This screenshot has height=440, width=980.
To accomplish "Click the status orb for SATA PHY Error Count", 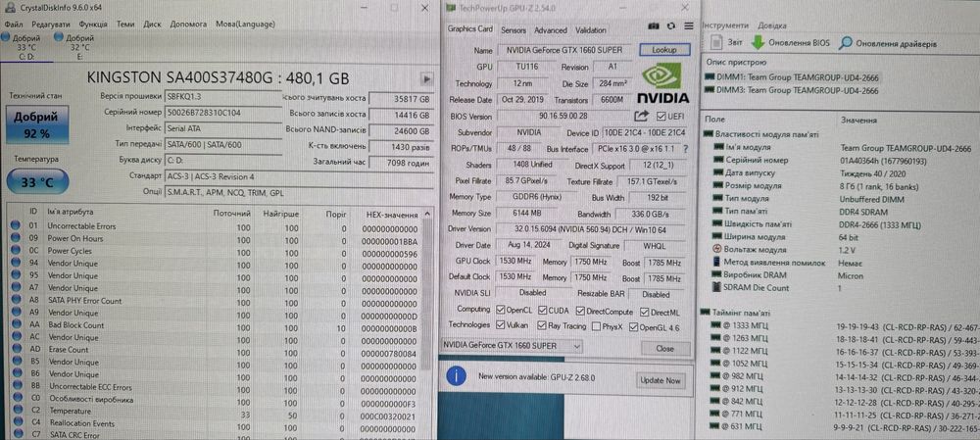I will point(16,301).
